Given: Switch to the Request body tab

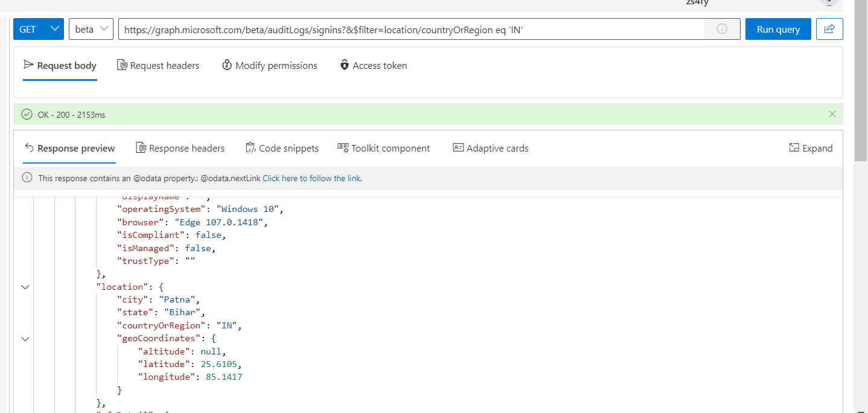Looking at the screenshot, I should 60,65.
